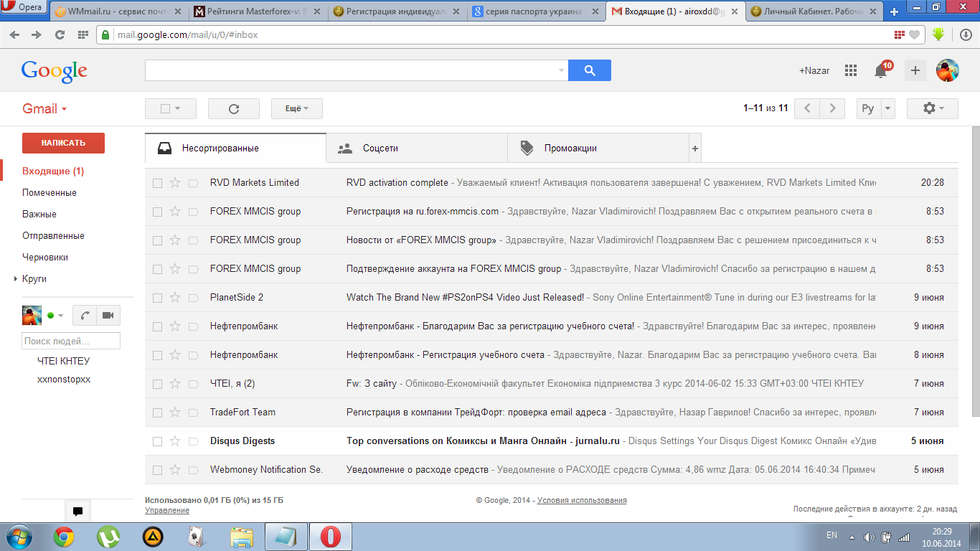Expand the Круги circles section
Viewport: 980px width, 551px height.
[x=16, y=278]
